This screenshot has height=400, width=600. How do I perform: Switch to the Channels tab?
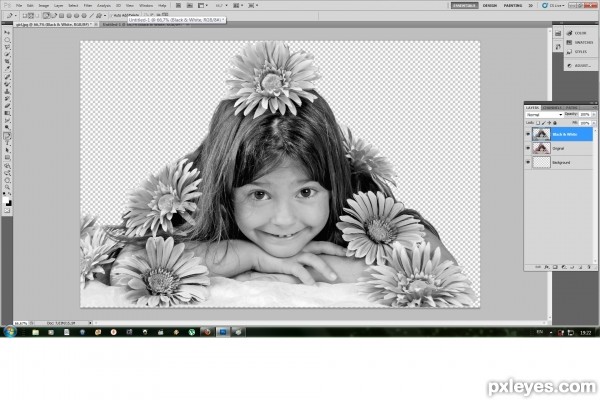553,108
